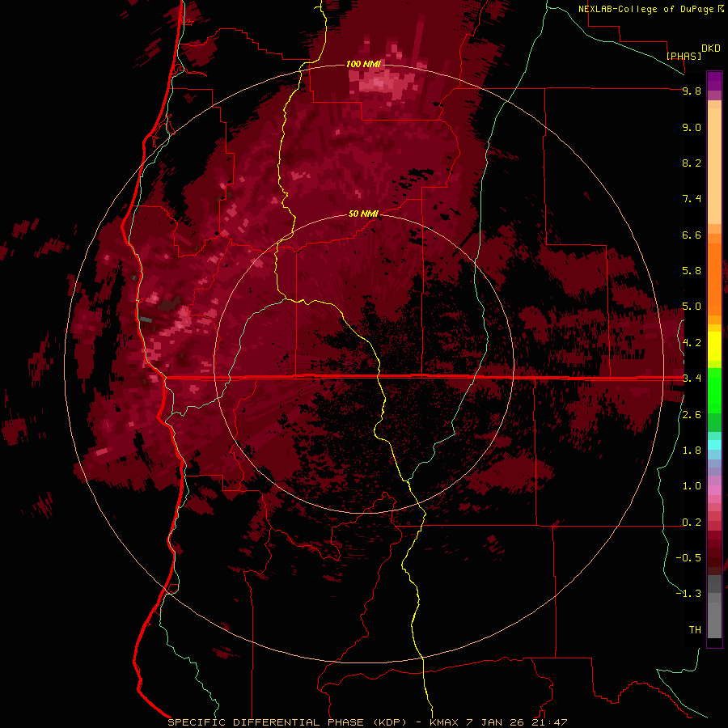Screen dimensions: 728x728
Task: Click the TH label on the scale
Action: click(x=695, y=630)
